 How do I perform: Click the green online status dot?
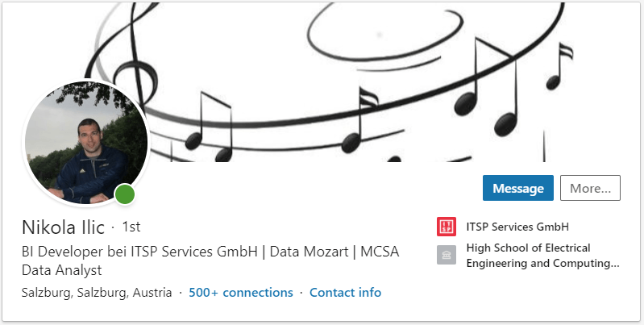(x=124, y=194)
